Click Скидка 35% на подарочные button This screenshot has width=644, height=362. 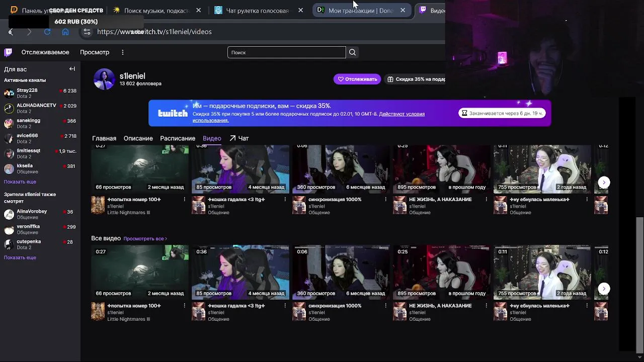coord(415,79)
